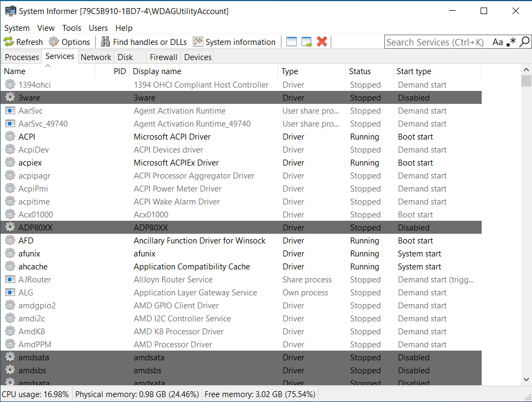This screenshot has width=532, height=402.
Task: Open the Tools menu
Action: 71,28
